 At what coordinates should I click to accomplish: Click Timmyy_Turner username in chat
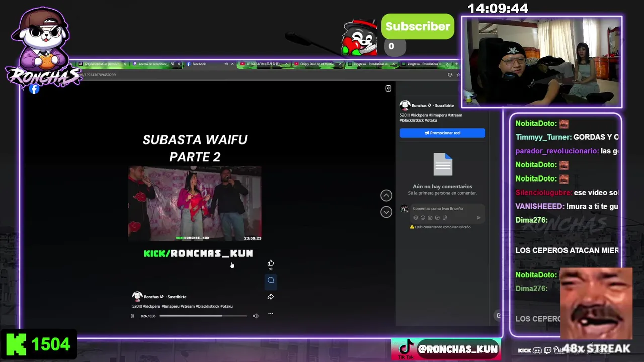543,137
